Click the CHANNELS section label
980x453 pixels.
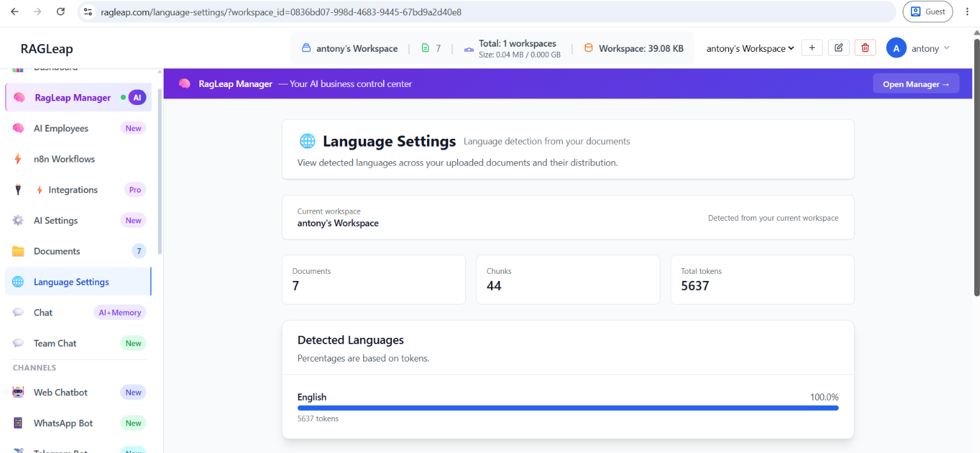coord(35,368)
